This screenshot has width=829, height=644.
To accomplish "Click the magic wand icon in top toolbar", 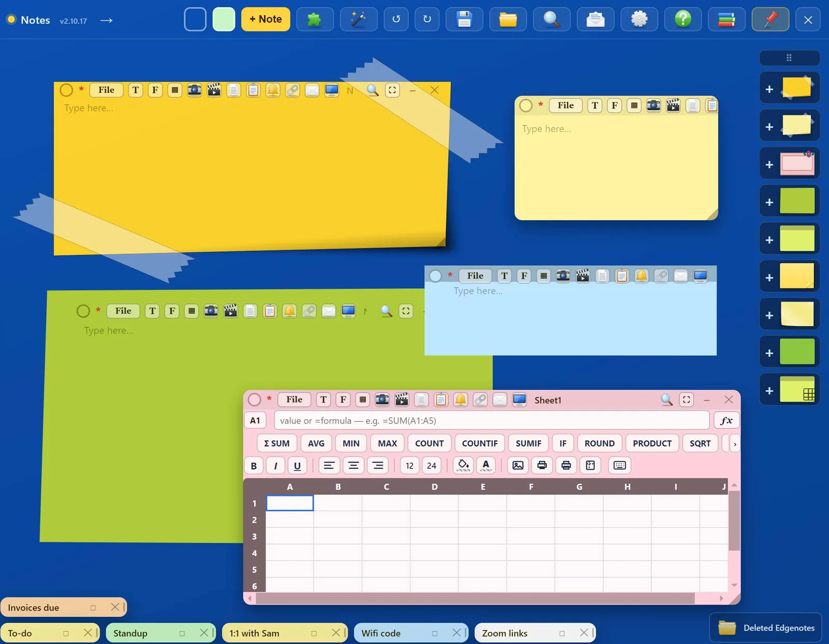I will click(358, 20).
